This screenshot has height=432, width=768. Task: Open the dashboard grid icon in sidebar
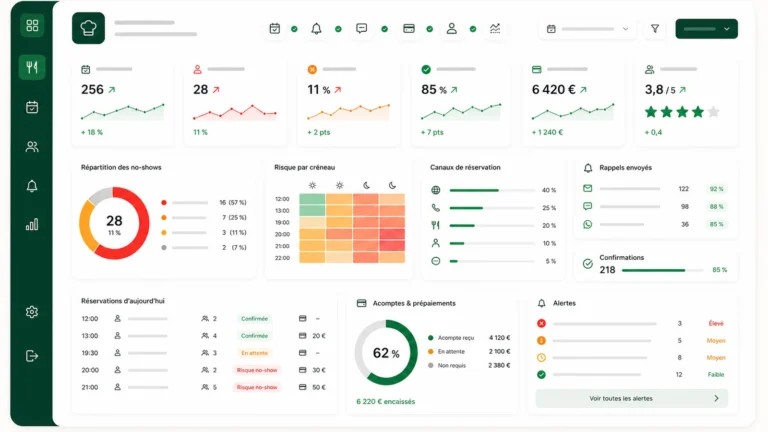pyautogui.click(x=32, y=25)
